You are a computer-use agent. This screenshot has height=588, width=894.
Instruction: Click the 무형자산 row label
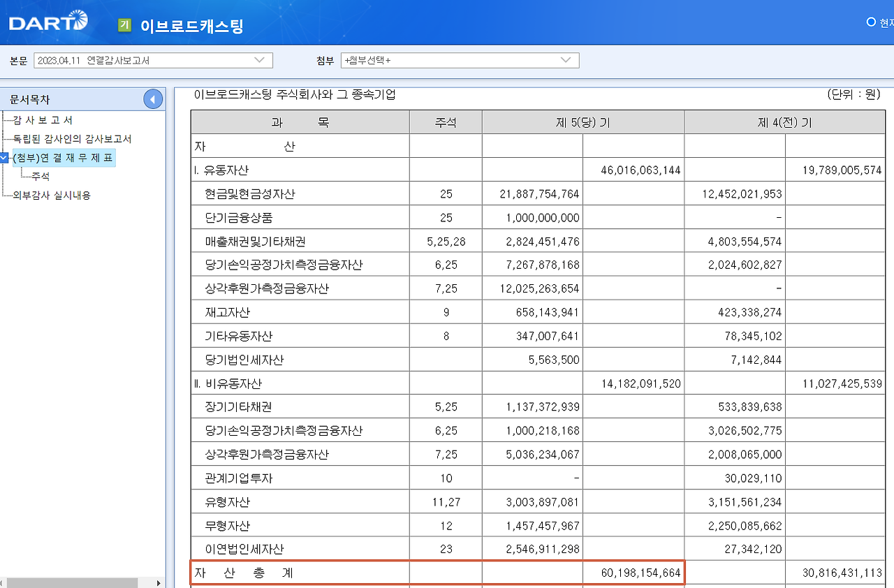tap(228, 526)
